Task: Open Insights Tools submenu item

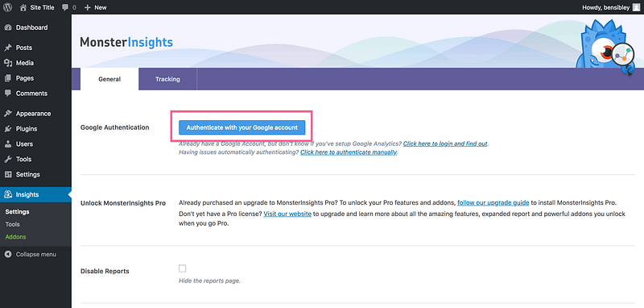Action: (12, 224)
